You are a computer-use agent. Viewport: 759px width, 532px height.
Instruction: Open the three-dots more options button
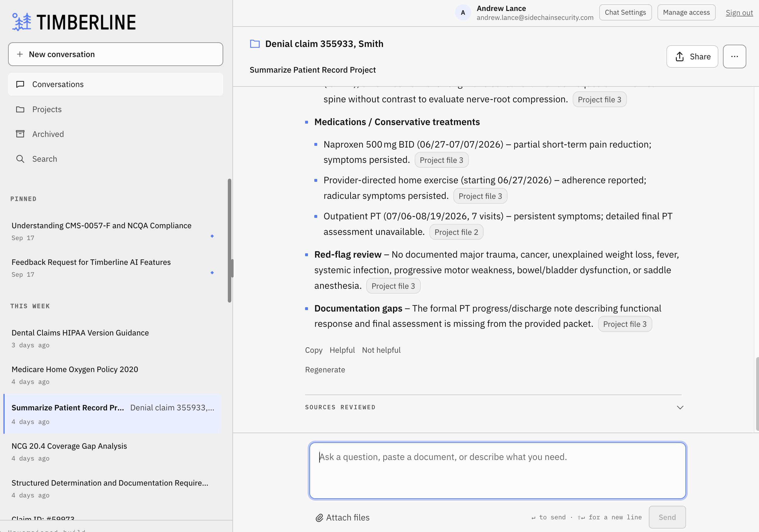point(734,56)
